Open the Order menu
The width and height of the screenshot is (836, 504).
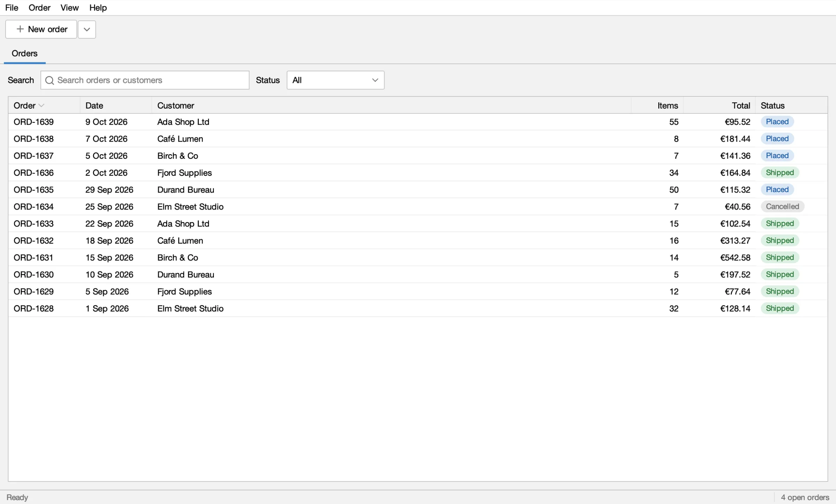pos(39,8)
